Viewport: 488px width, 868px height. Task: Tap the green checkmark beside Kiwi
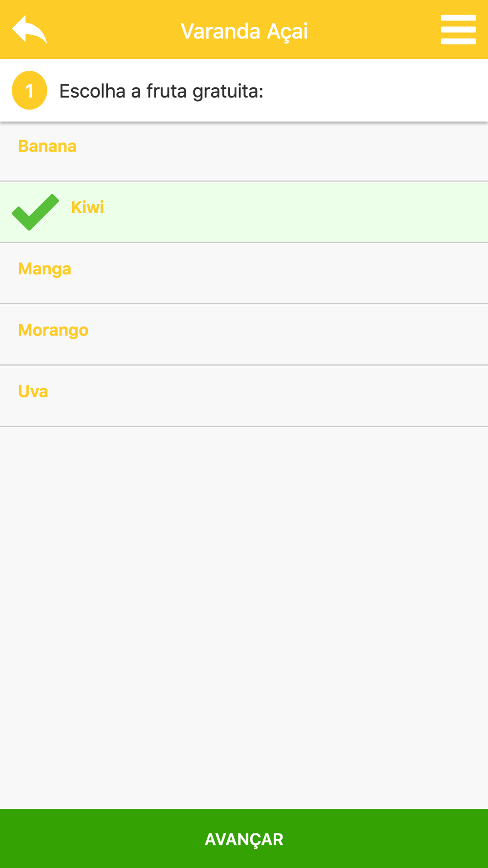pyautogui.click(x=35, y=212)
